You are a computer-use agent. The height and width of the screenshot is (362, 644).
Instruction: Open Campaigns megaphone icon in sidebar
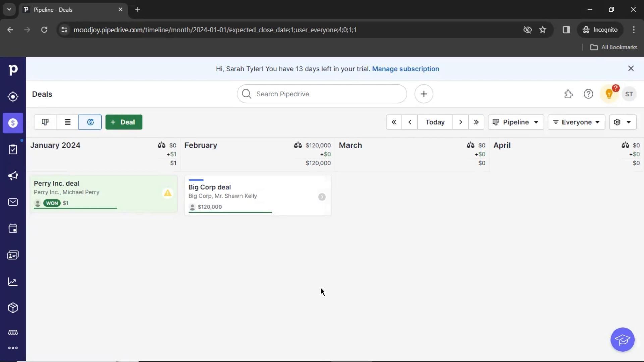13,176
